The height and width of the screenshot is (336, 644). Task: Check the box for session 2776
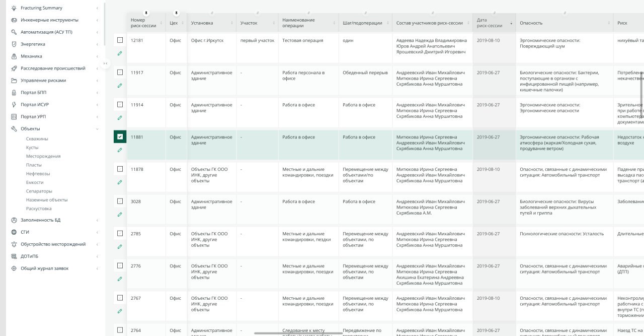click(120, 265)
